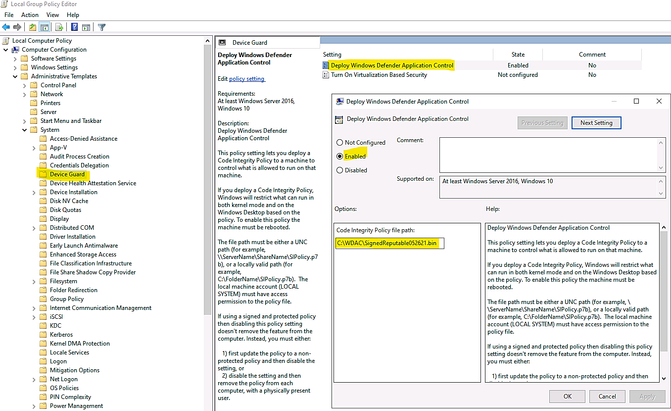Click the Next Setting button

pos(596,123)
